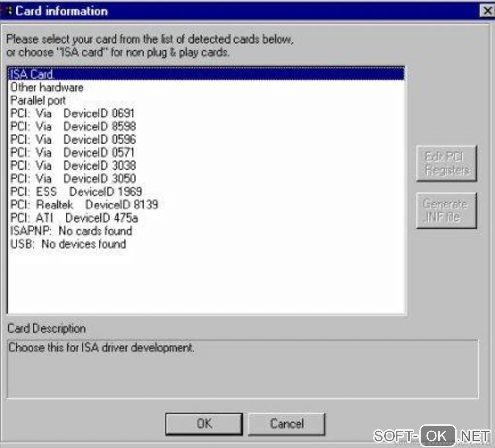The image size is (495, 448).
Task: Click the Edit PCI Registers button
Action: pyautogui.click(x=446, y=163)
